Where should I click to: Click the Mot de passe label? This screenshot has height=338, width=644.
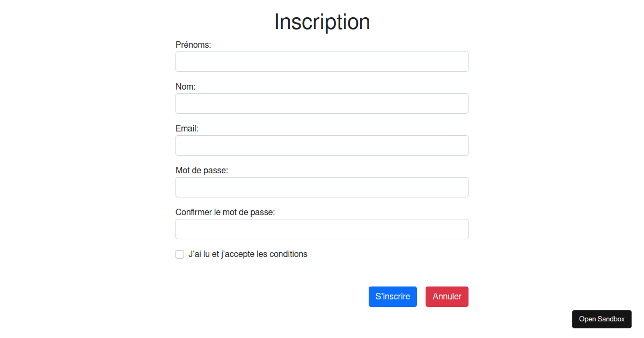coord(201,170)
